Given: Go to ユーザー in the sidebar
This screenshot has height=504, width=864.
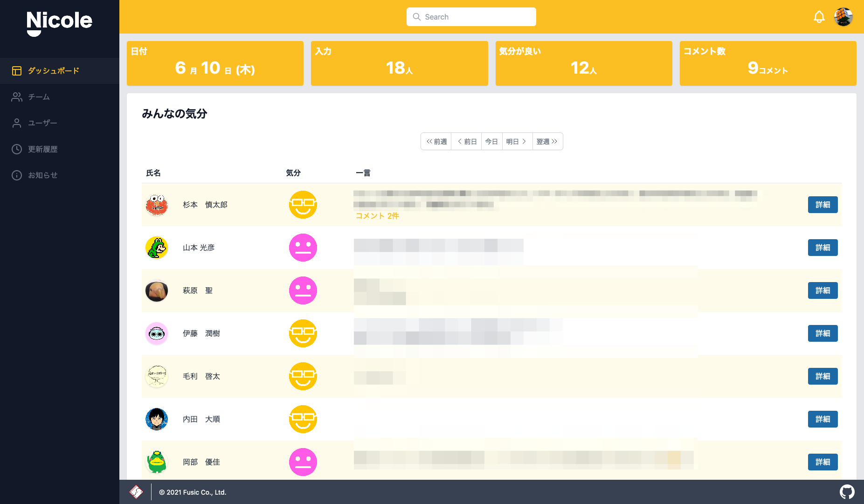Looking at the screenshot, I should pyautogui.click(x=42, y=123).
